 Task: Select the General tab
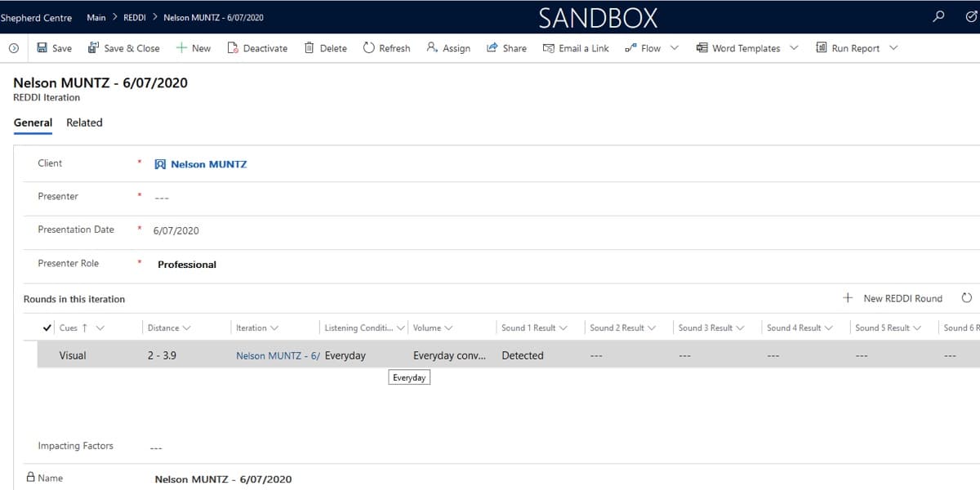tap(33, 122)
